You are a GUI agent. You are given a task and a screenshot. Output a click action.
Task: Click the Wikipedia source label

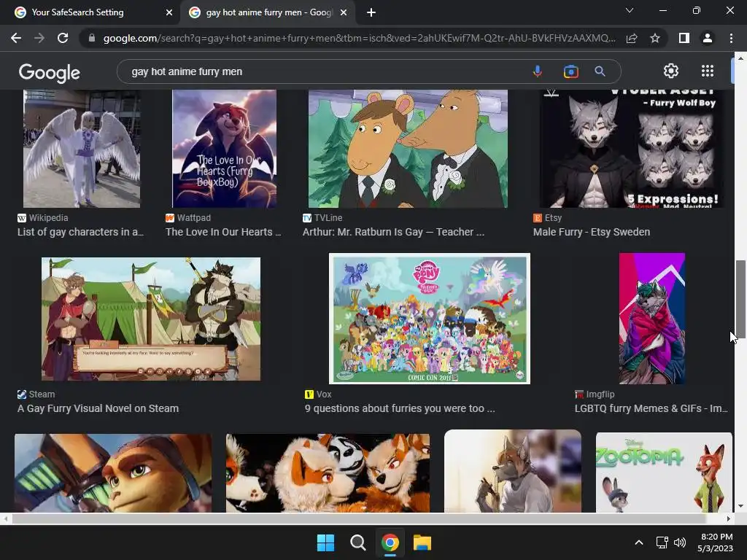click(43, 217)
